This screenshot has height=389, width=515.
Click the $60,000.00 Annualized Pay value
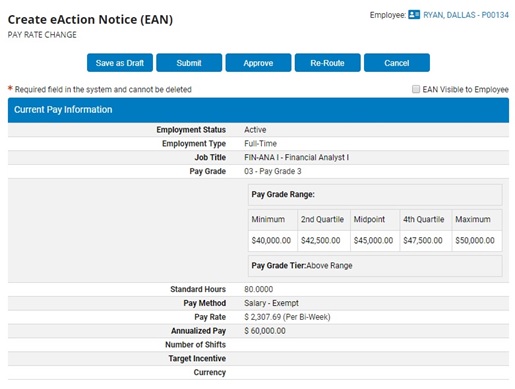click(265, 331)
